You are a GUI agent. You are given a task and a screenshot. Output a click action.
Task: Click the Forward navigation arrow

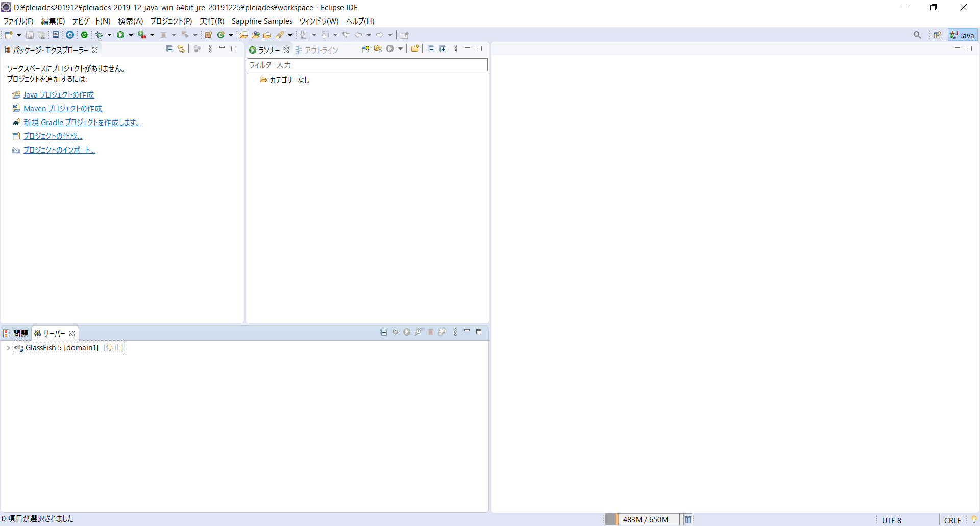tap(380, 35)
